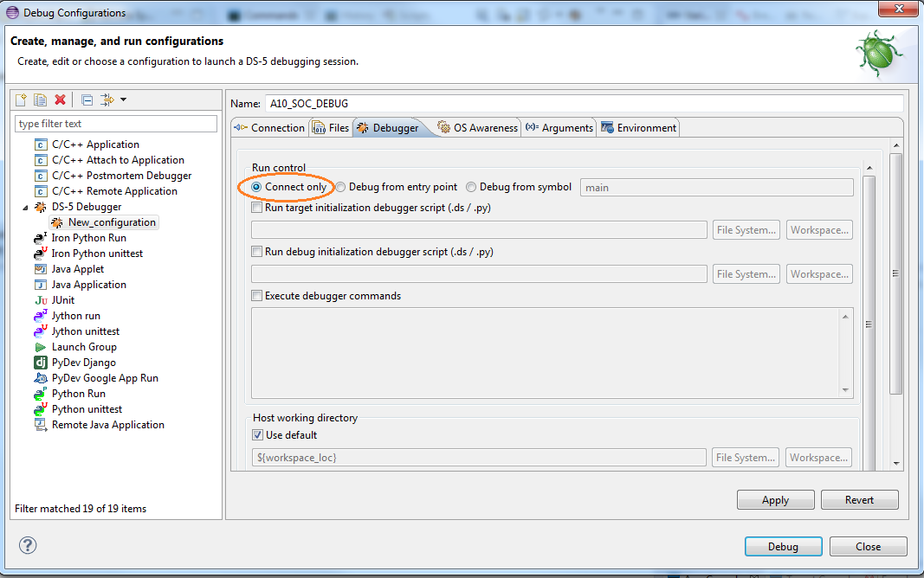Click the Filter launch configurations icon

tap(107, 100)
